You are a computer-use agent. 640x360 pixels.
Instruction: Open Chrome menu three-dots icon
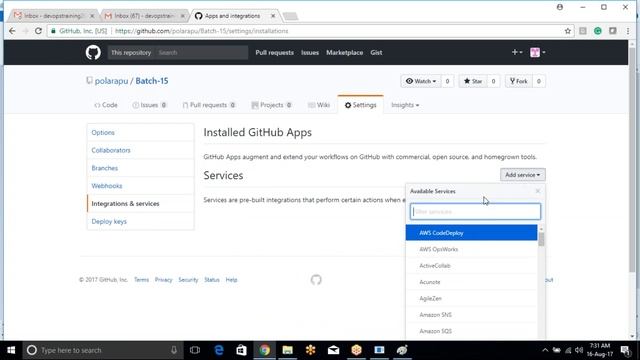(x=628, y=31)
